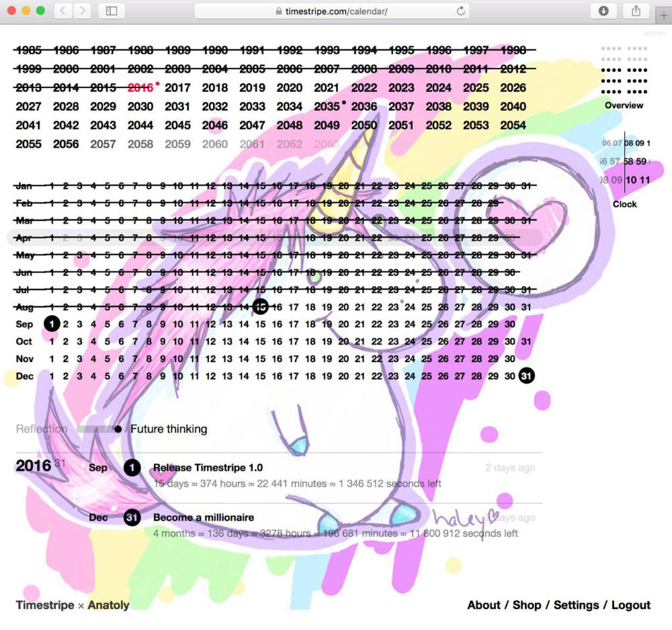Open the Release Timestripe 1.0 goal
Screen dimensions: 672x630
point(208,467)
